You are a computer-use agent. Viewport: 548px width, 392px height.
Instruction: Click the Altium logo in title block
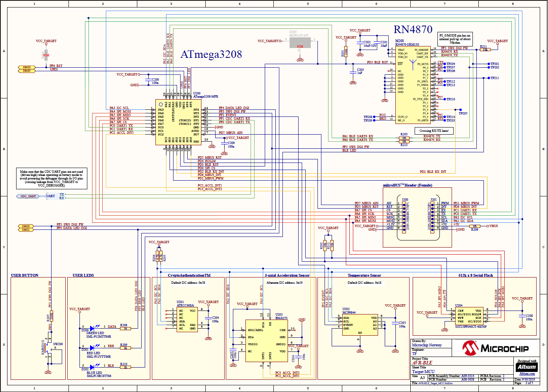coord(527,367)
